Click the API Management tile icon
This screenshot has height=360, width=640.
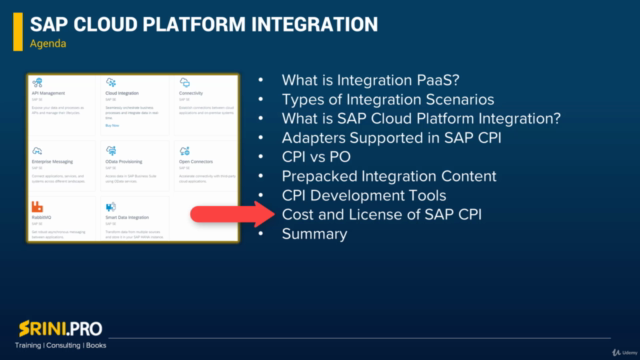[38, 83]
